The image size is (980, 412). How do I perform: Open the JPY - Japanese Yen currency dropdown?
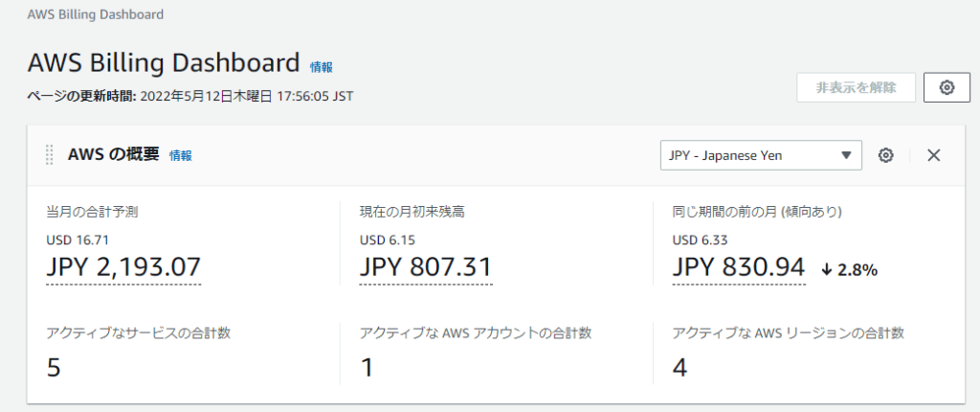[761, 155]
